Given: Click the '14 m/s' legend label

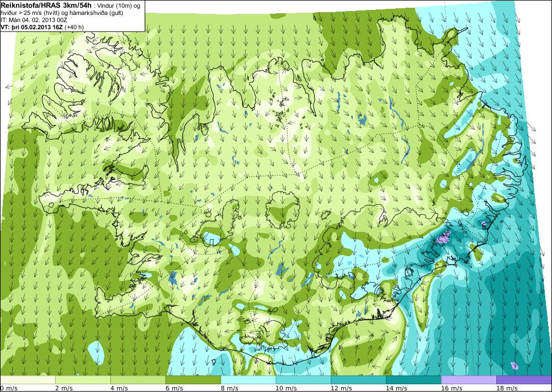Looking at the screenshot, I should [397, 388].
